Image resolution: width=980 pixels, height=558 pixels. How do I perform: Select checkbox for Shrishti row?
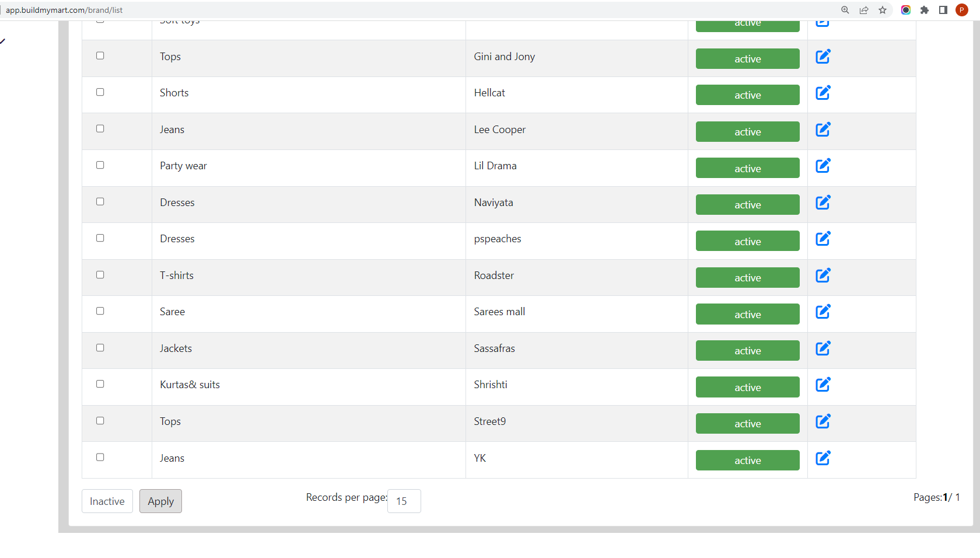(100, 384)
